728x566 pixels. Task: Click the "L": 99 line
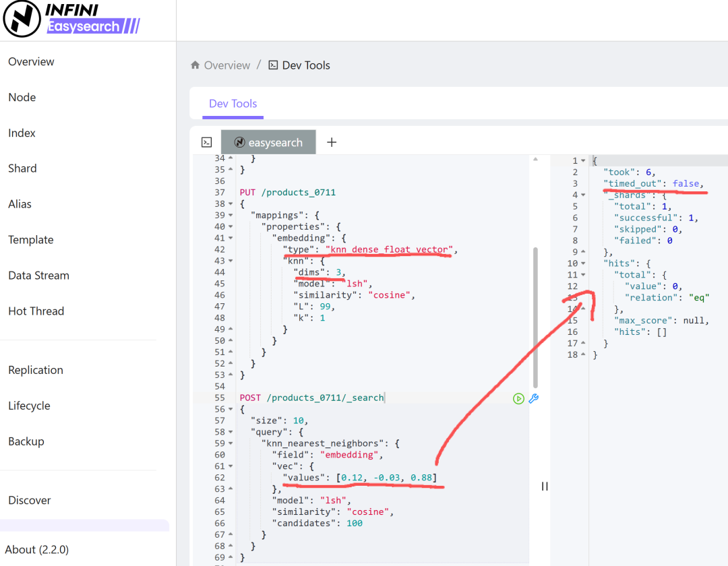[314, 307]
